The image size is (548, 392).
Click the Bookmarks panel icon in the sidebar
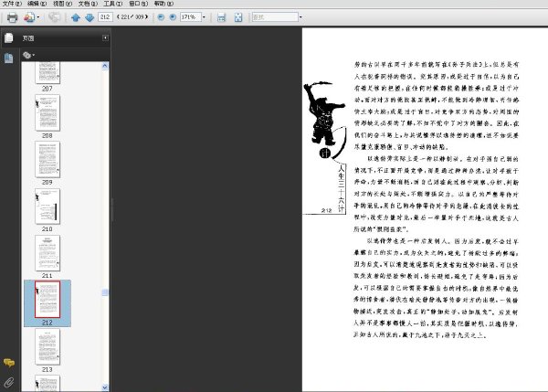(x=9, y=58)
